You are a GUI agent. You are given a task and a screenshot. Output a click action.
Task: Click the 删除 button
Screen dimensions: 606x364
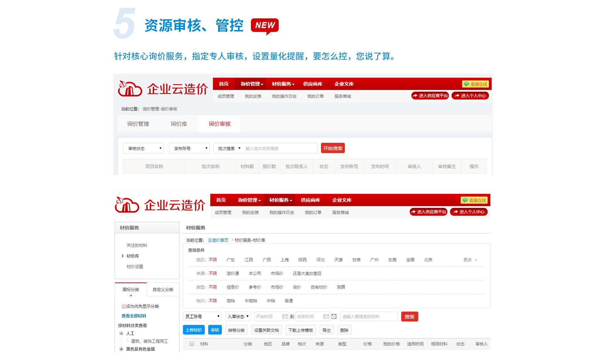click(x=344, y=330)
